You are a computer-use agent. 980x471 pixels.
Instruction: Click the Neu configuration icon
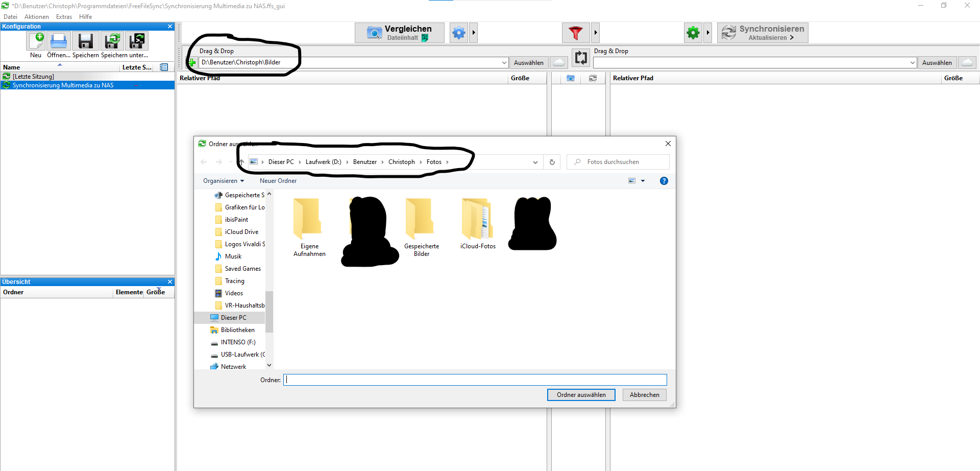tap(36, 41)
